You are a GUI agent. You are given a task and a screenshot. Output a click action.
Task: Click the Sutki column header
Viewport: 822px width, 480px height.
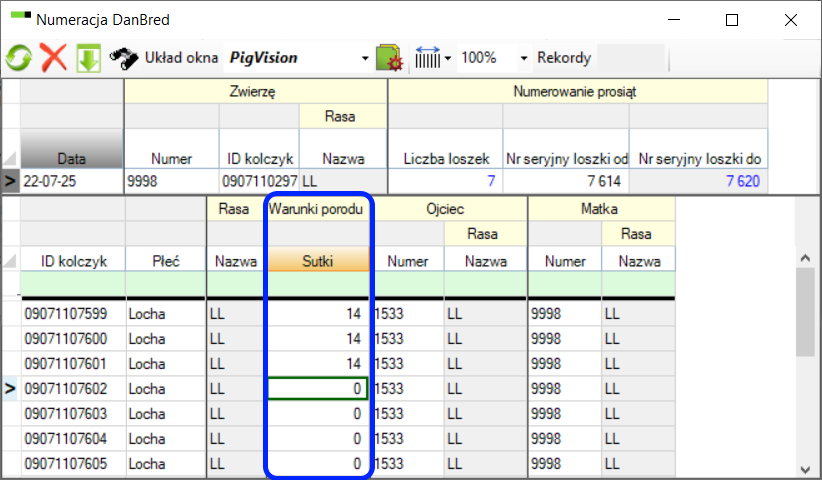point(318,259)
